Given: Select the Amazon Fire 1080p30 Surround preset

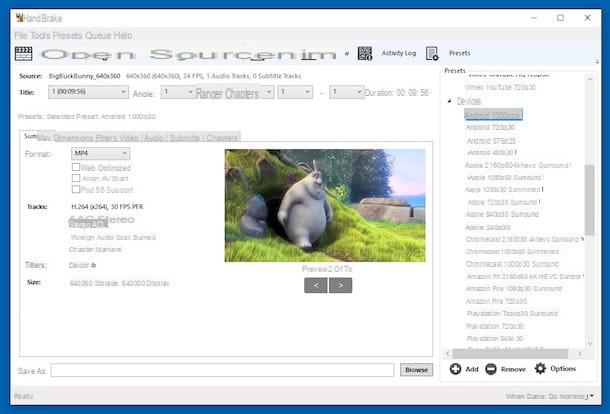Looking at the screenshot, I should pos(514,288).
